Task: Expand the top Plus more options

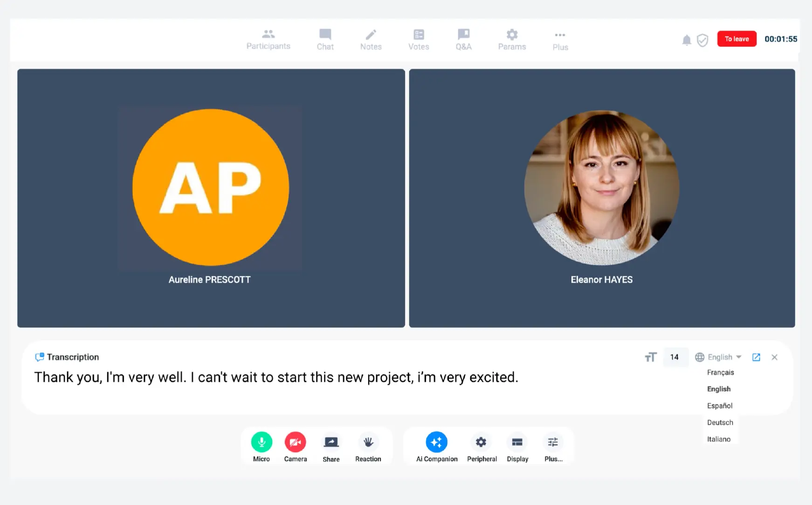Action: pos(560,40)
